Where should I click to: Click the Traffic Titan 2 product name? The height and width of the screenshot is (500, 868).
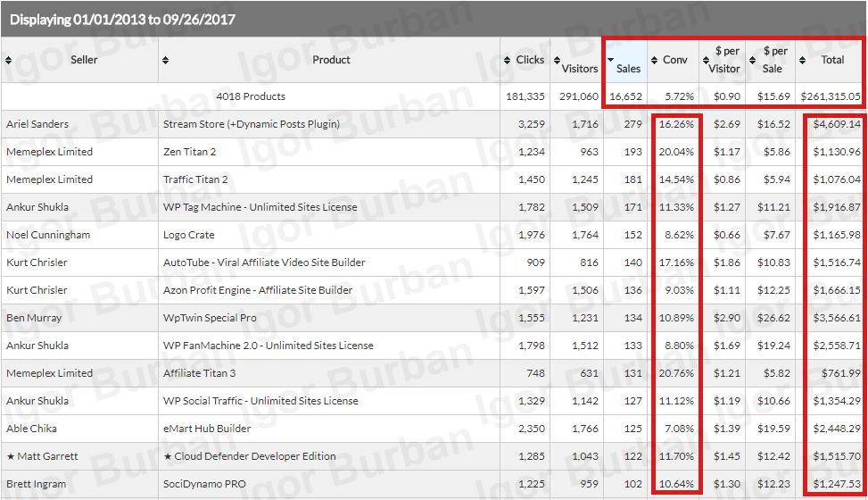195,179
